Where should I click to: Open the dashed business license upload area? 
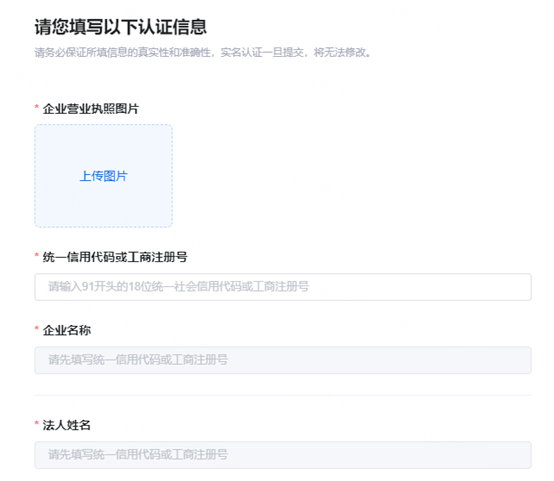coord(104,176)
